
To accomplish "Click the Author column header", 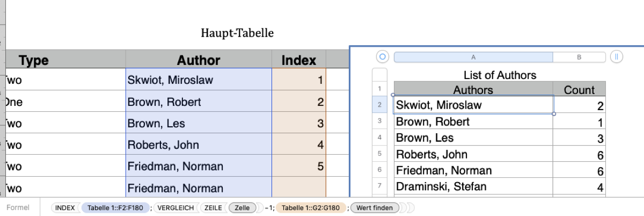I will [x=199, y=60].
